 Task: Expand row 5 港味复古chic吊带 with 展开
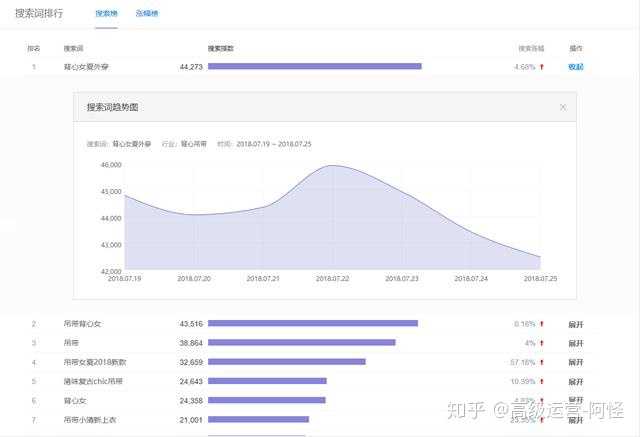coord(575,381)
